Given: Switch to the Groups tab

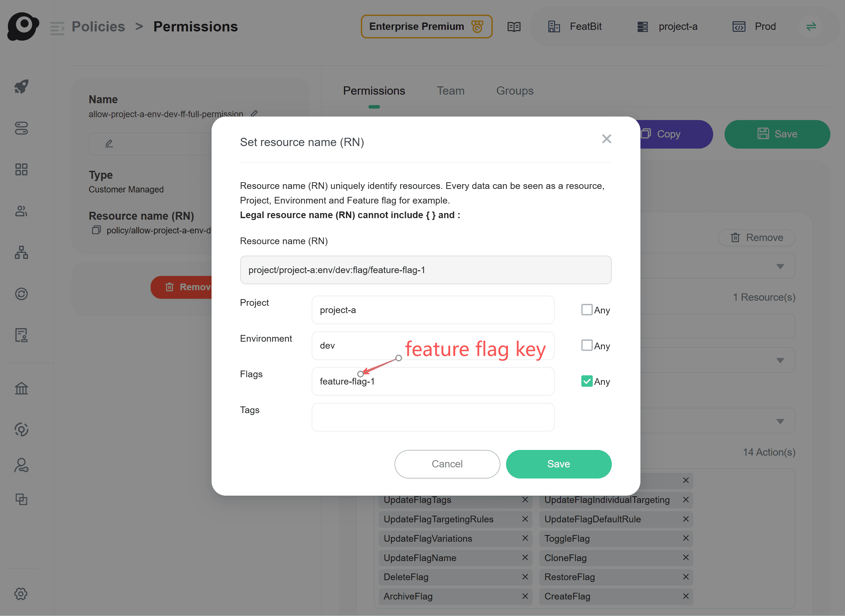Looking at the screenshot, I should pos(514,91).
